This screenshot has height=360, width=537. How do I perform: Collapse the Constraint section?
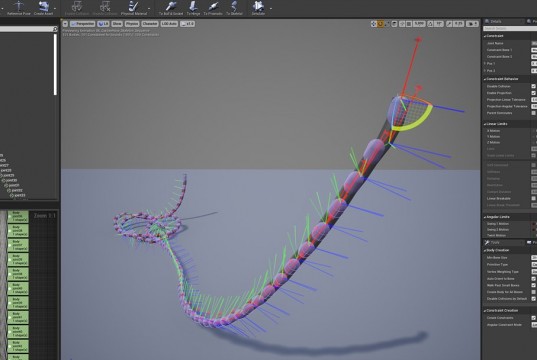(485, 36)
